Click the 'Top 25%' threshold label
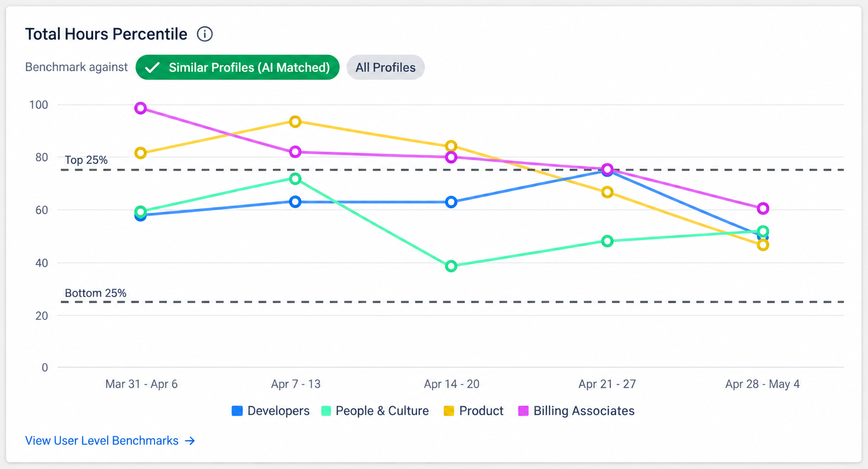Image resolution: width=868 pixels, height=469 pixels. 86,160
